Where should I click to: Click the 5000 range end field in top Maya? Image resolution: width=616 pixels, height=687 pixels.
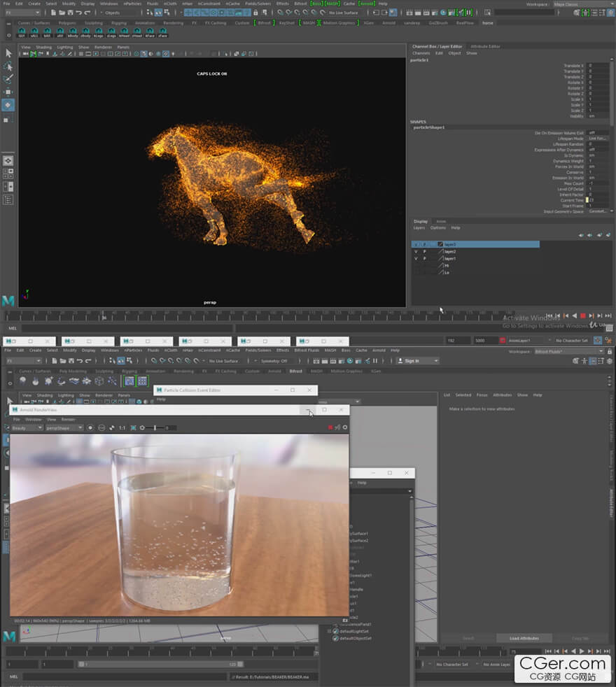485,341
